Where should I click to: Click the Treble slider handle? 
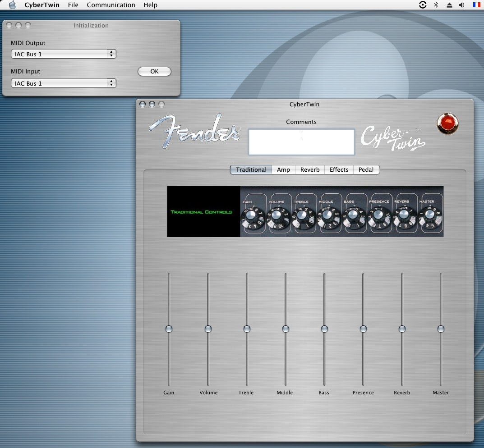[x=247, y=329]
